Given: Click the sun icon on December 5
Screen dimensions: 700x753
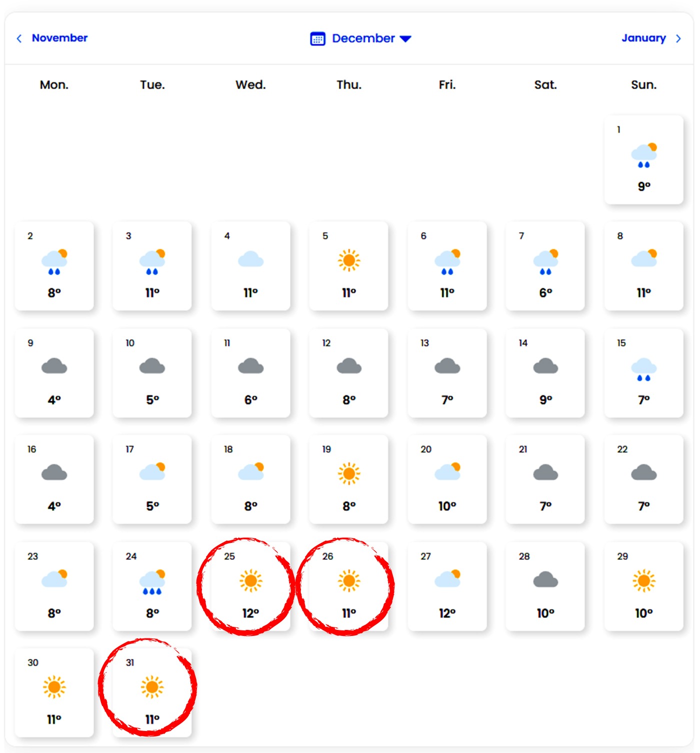Looking at the screenshot, I should [x=349, y=260].
